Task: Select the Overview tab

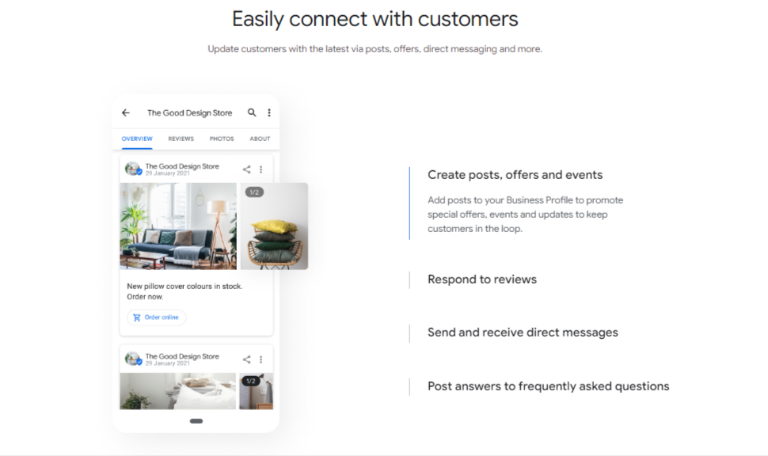Action: tap(137, 139)
